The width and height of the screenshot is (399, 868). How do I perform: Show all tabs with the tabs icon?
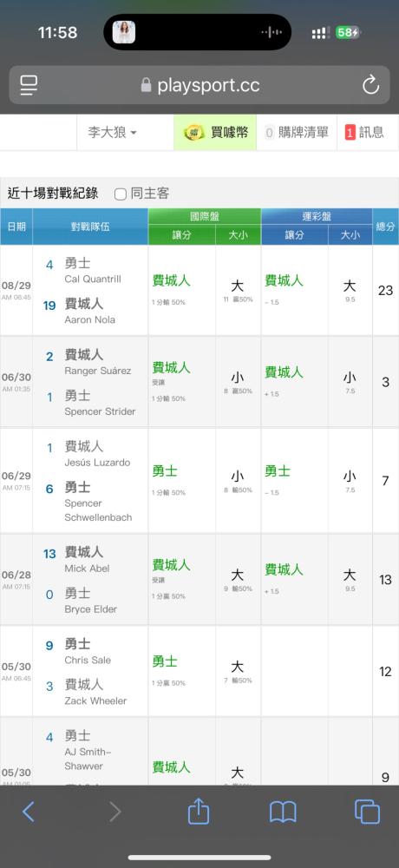pos(368,812)
